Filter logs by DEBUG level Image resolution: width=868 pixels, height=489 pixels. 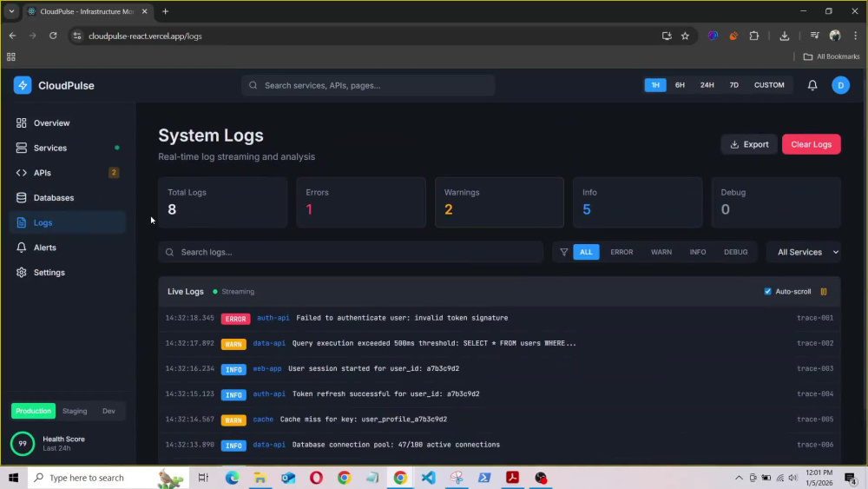736,252
